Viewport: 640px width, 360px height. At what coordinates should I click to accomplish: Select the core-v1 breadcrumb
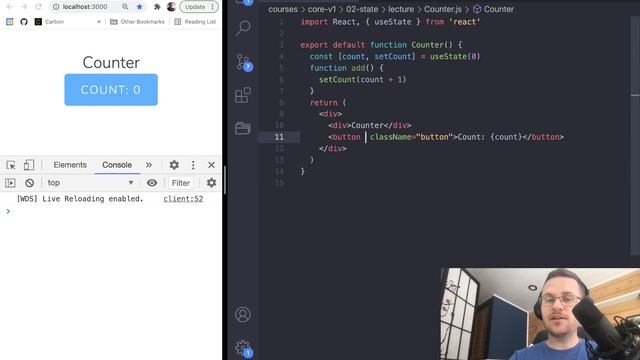pos(322,9)
